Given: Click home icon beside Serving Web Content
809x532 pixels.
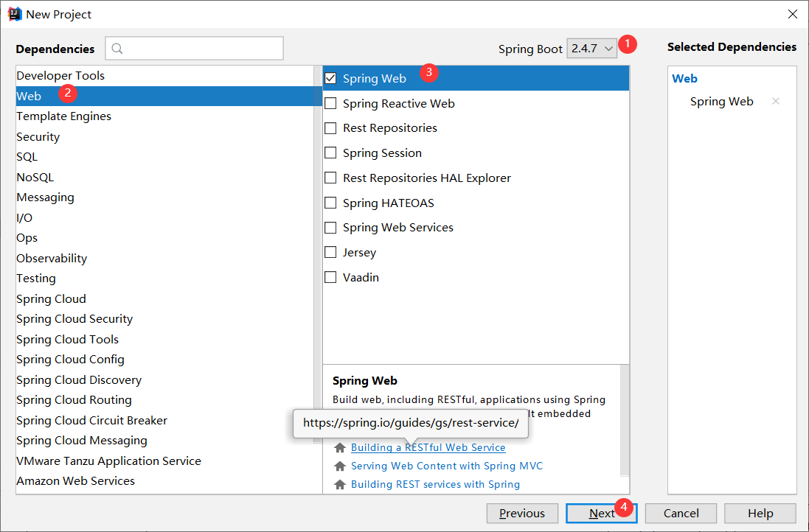Looking at the screenshot, I should tap(340, 466).
